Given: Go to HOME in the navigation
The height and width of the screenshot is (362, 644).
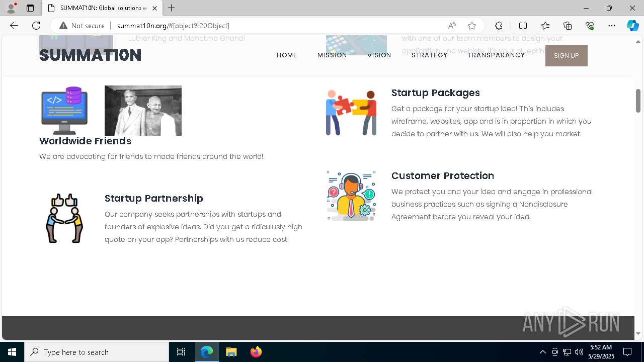Looking at the screenshot, I should (x=287, y=55).
